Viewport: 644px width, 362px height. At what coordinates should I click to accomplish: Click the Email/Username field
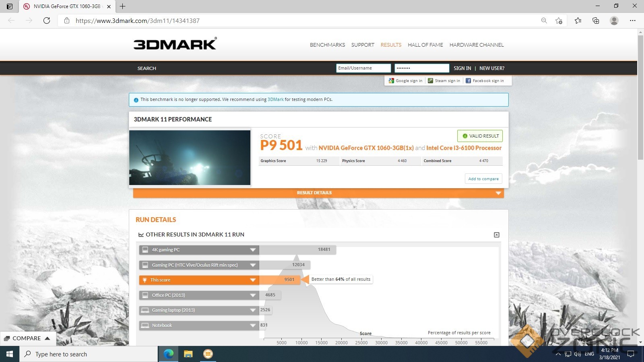(363, 68)
